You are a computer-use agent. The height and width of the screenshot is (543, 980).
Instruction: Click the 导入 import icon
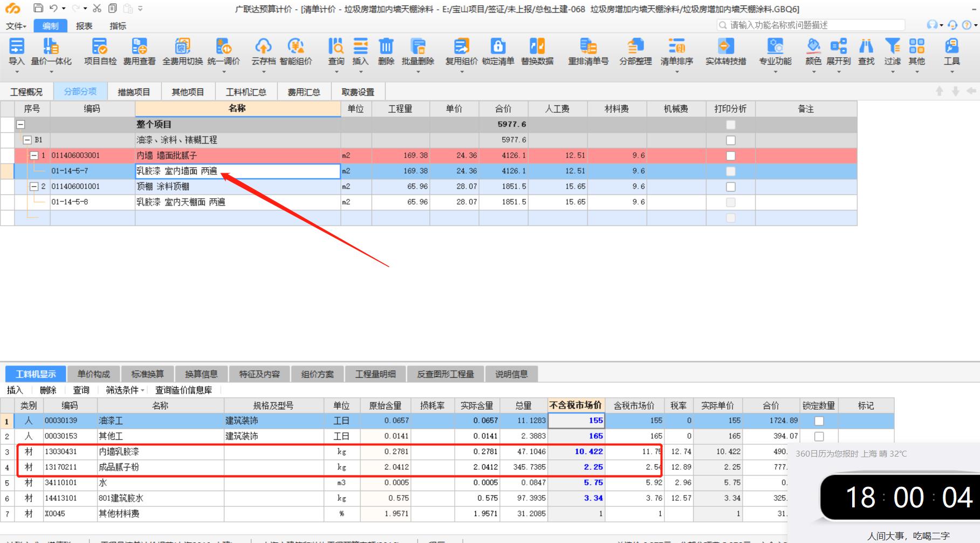click(17, 46)
